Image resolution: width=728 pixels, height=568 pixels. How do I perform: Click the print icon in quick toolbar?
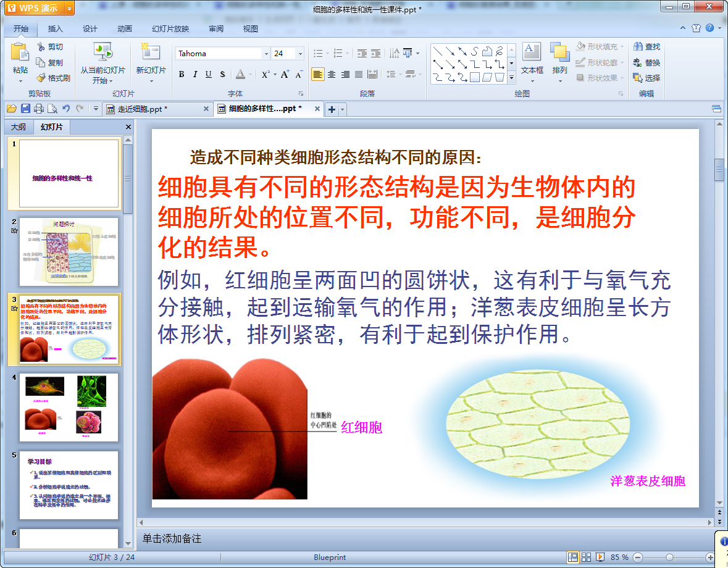[x=39, y=109]
